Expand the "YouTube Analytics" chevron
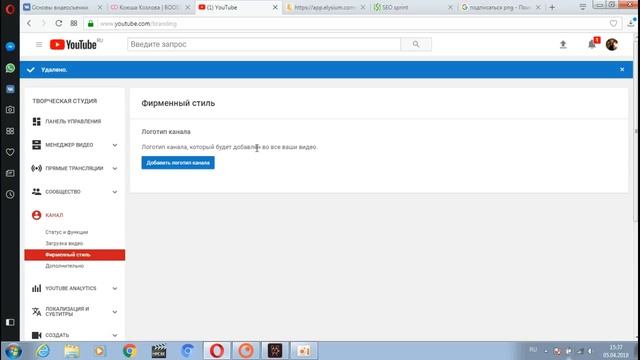Image resolution: width=640 pixels, height=360 pixels. tap(115, 288)
